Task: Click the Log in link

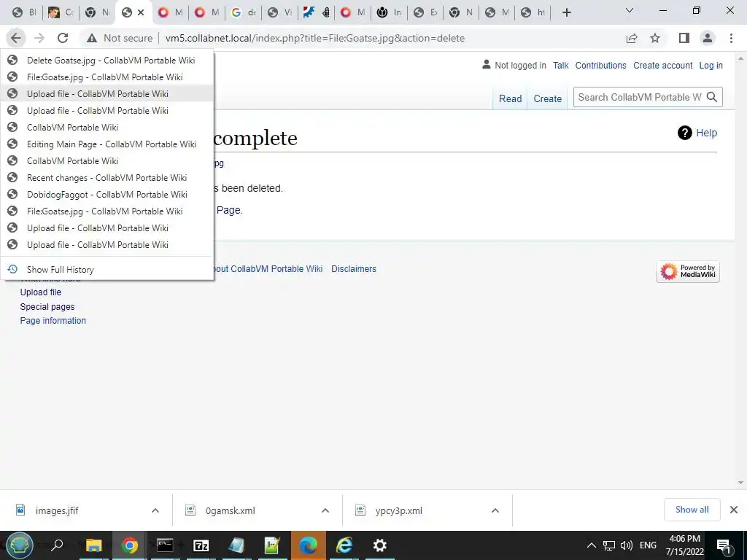Action: (711, 65)
